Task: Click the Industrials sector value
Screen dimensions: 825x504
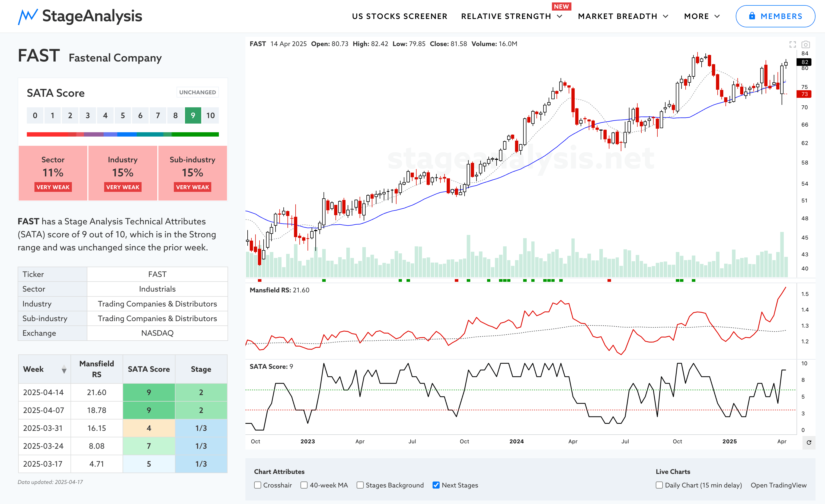Action: click(x=157, y=289)
